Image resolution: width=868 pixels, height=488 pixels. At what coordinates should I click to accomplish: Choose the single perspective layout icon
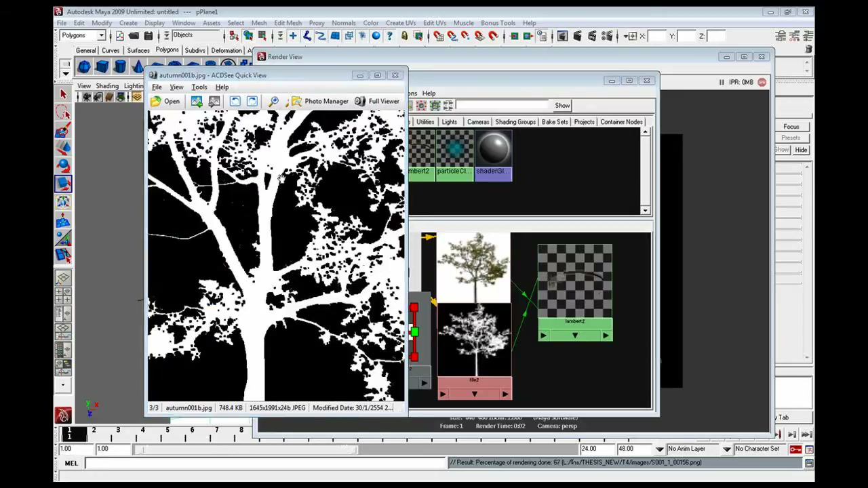point(63,278)
